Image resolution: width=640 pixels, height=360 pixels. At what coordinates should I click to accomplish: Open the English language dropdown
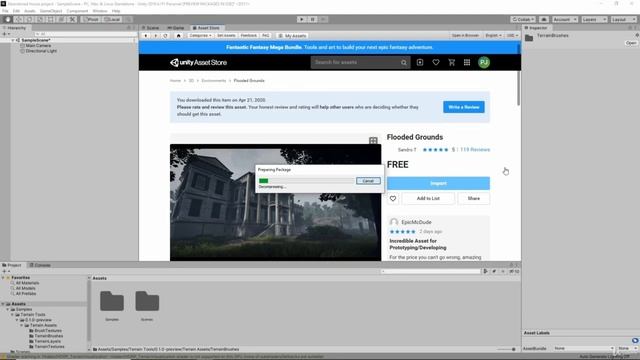pos(493,36)
